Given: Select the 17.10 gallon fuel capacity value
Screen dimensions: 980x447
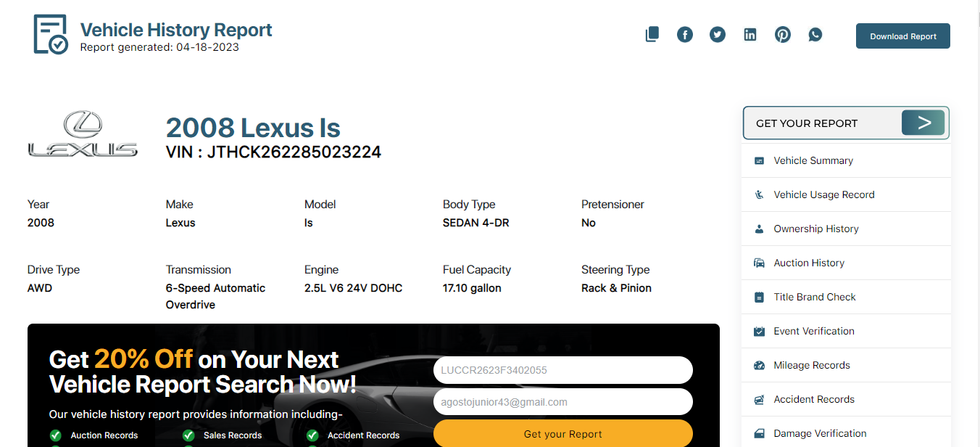Looking at the screenshot, I should click(472, 288).
